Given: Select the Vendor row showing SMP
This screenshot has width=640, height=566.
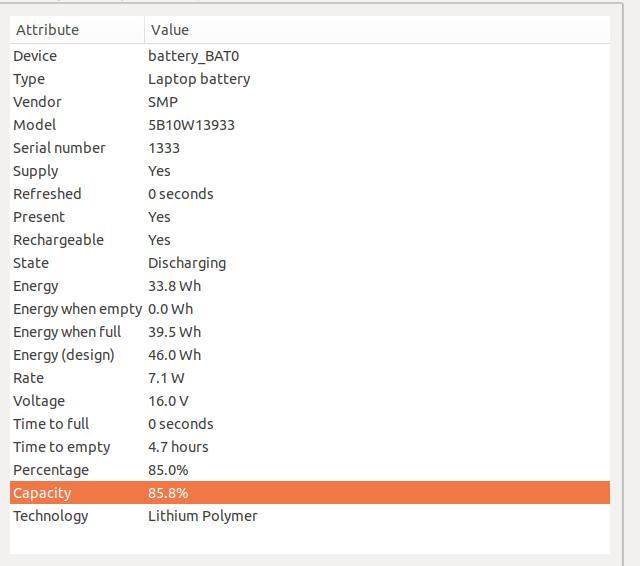Looking at the screenshot, I should click(310, 102).
